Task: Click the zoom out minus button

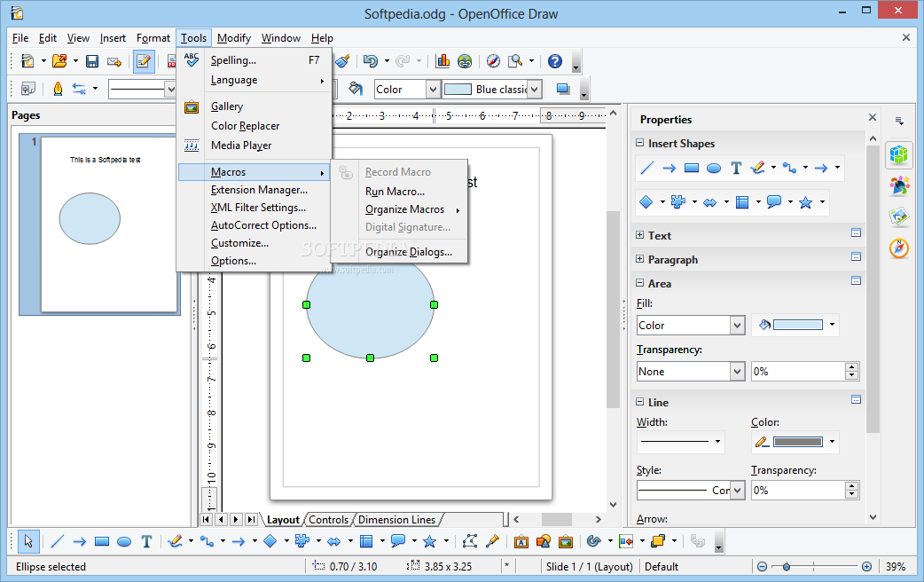Action: pyautogui.click(x=762, y=567)
